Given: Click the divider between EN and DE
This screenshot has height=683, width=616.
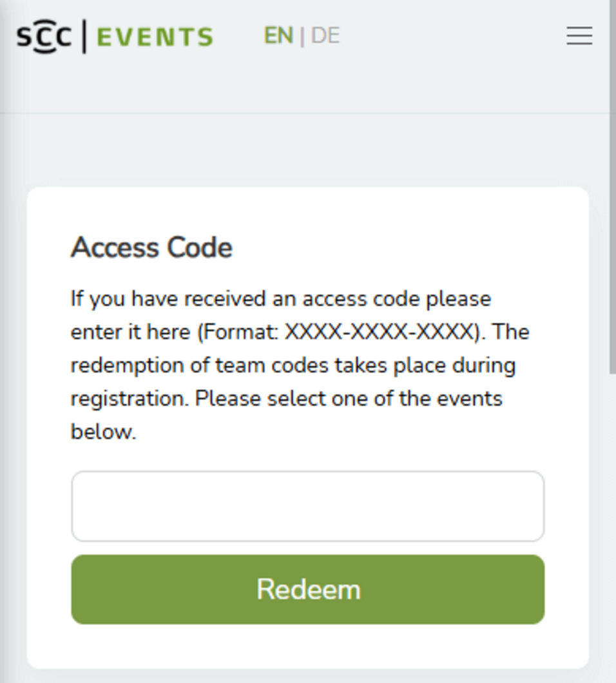Looking at the screenshot, I should [302, 37].
